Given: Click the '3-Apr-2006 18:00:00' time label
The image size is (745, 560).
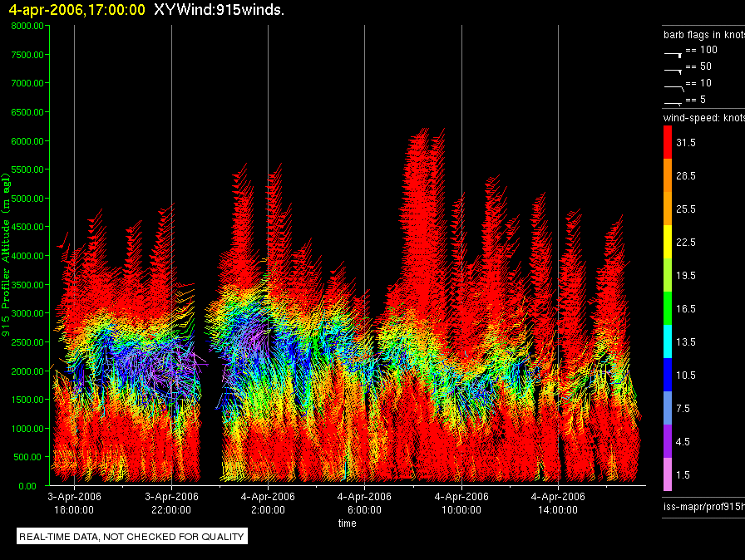Looking at the screenshot, I should 74,503.
